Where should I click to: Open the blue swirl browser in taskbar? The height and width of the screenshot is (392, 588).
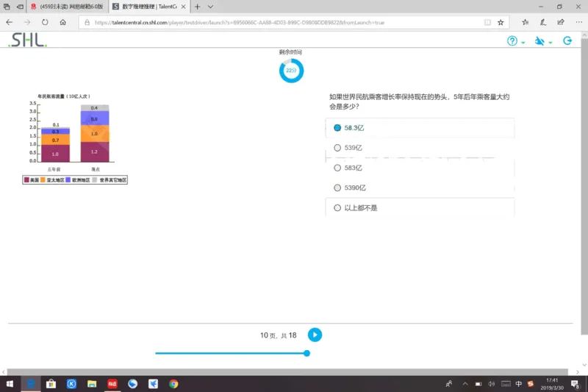(132, 384)
